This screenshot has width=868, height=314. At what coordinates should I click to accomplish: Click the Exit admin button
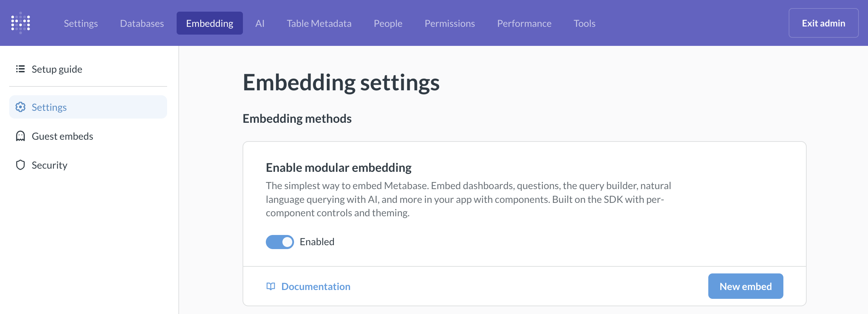(x=823, y=23)
